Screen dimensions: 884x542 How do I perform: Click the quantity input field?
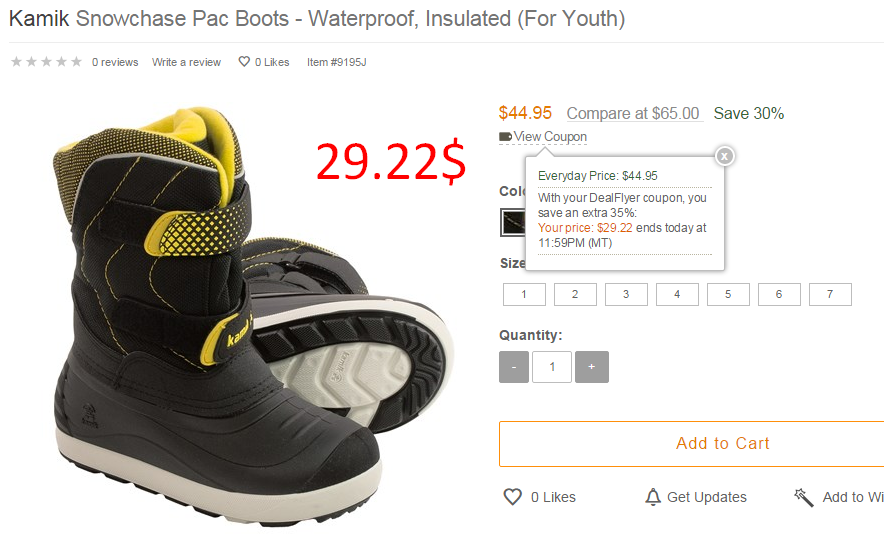pyautogui.click(x=552, y=367)
